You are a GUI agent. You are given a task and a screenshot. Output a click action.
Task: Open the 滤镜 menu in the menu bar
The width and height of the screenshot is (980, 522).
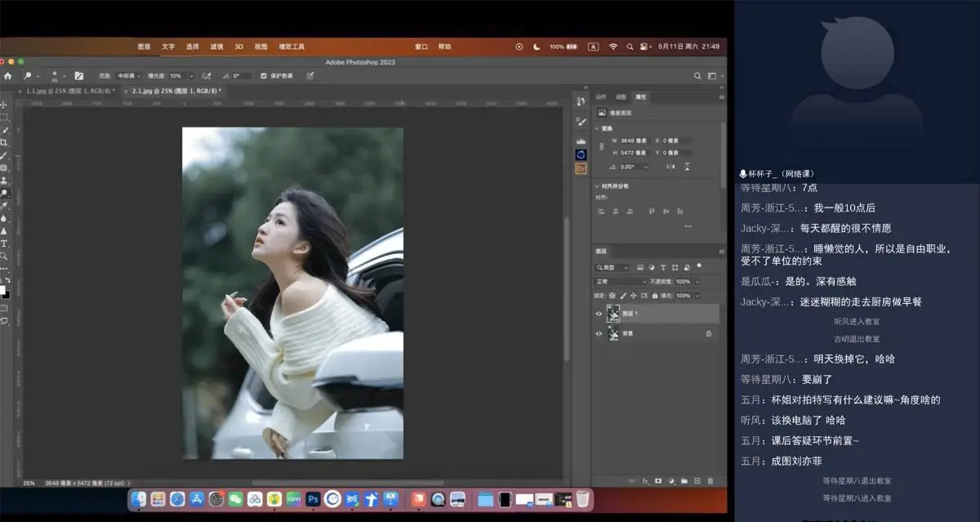[x=216, y=47]
